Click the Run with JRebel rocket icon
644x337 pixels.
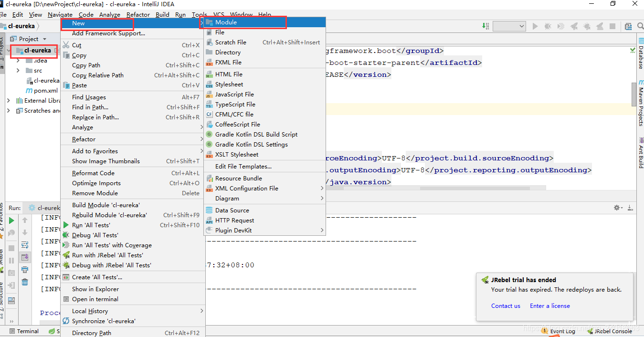click(574, 26)
